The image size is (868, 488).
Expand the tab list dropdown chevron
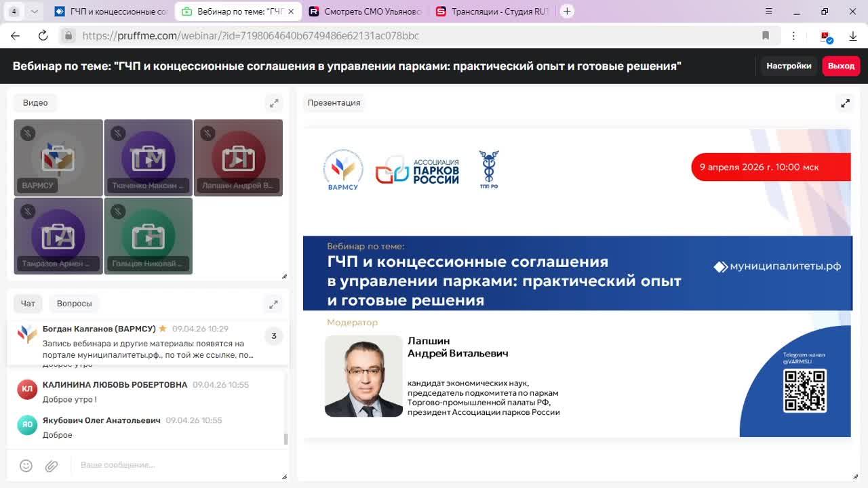pyautogui.click(x=35, y=12)
